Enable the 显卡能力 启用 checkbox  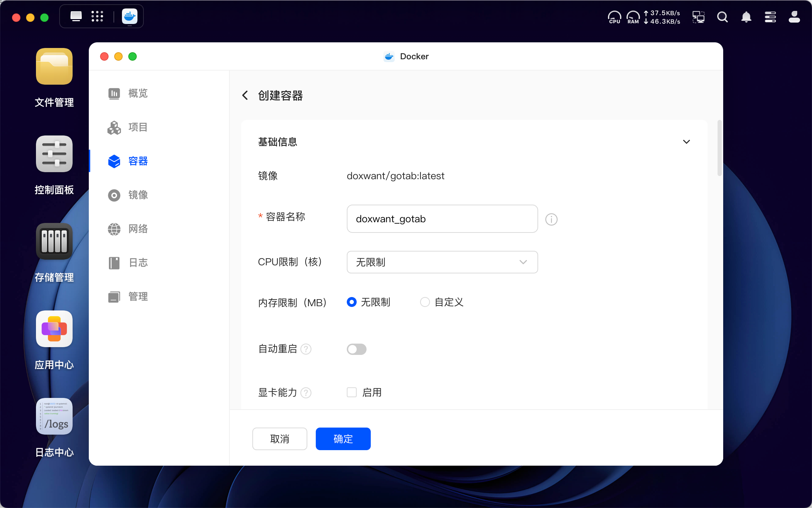pos(352,392)
